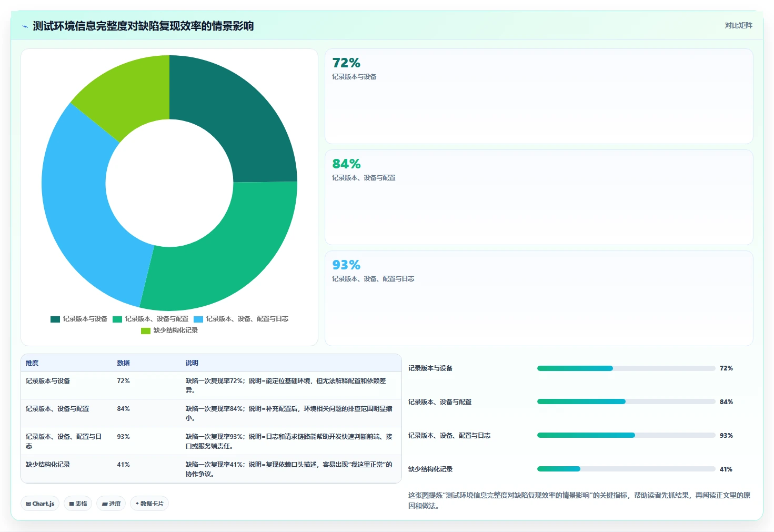Select the 93% data card value

tap(346, 265)
